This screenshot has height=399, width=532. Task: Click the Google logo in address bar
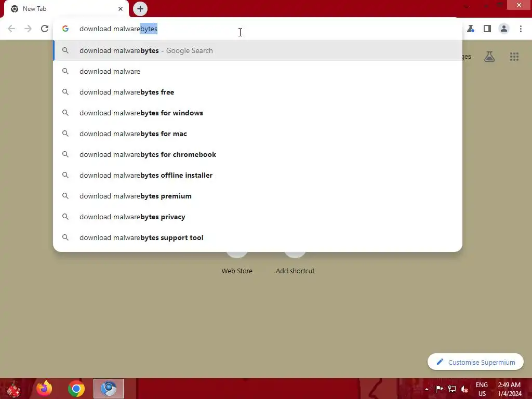(65, 29)
